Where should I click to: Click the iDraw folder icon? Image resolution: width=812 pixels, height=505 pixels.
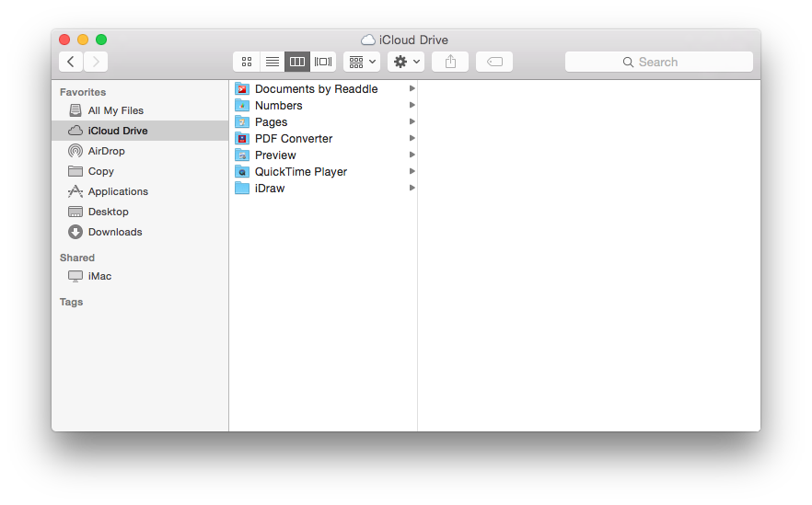click(242, 188)
